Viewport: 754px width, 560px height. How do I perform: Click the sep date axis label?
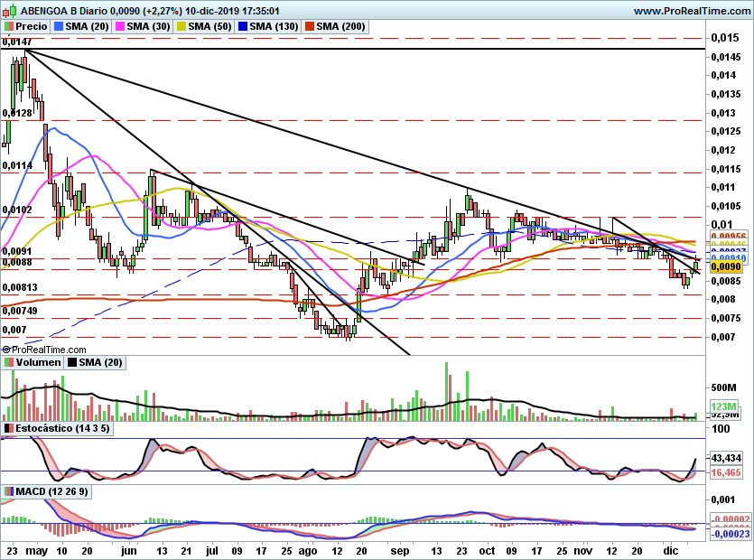(400, 551)
